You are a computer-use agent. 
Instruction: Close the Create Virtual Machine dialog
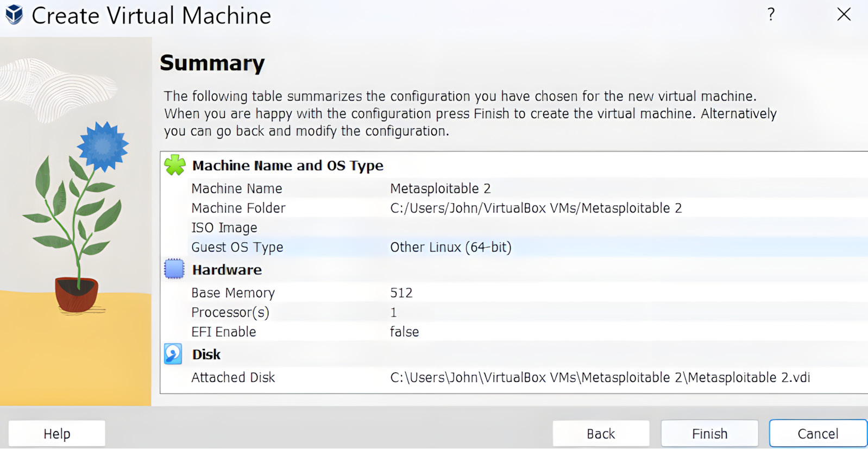coord(844,15)
